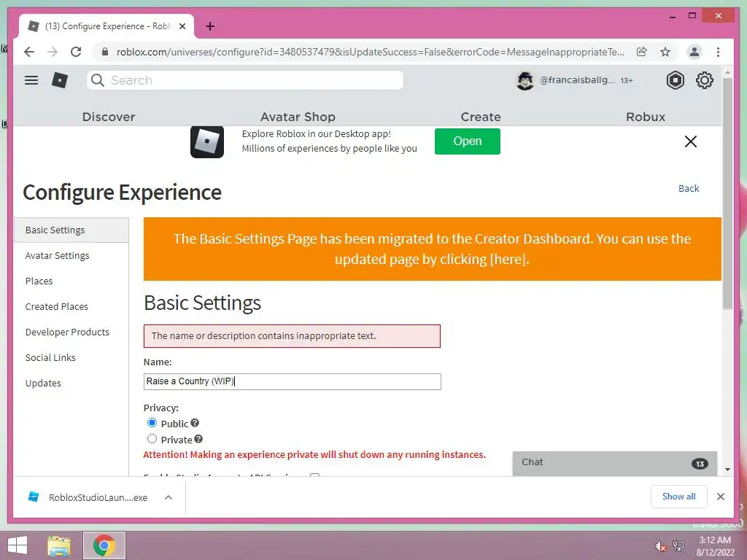747x560 pixels.
Task: Click the search magnifier icon
Action: (x=98, y=80)
